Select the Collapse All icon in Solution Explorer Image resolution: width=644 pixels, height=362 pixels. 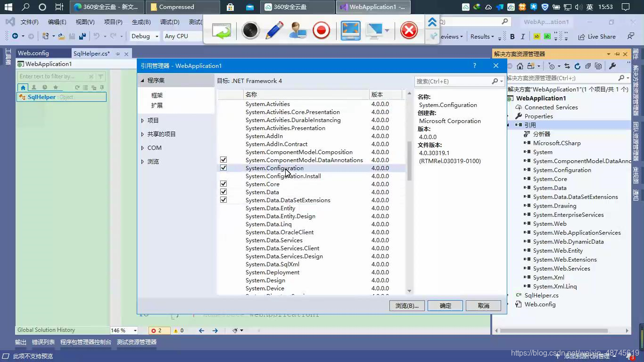coord(588,66)
